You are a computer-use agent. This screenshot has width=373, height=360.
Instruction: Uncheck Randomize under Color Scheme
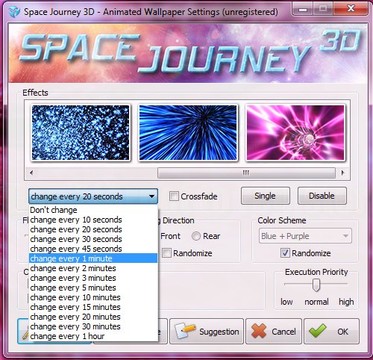(x=285, y=253)
